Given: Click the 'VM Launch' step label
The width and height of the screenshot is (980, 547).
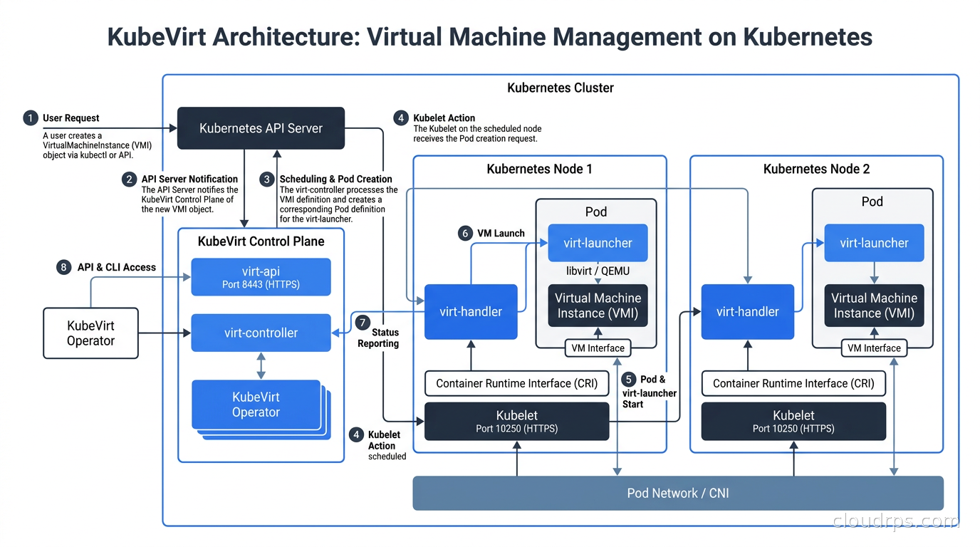Looking at the screenshot, I should coord(501,233).
